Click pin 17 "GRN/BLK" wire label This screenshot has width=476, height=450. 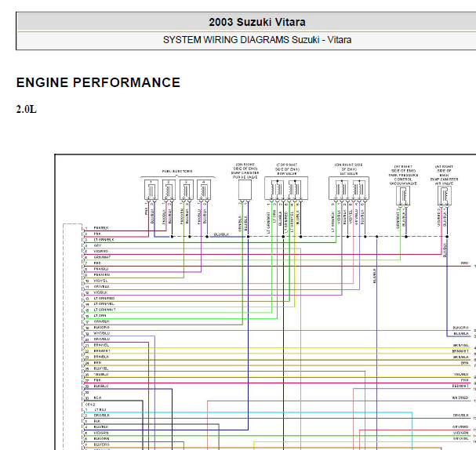[x=101, y=321]
